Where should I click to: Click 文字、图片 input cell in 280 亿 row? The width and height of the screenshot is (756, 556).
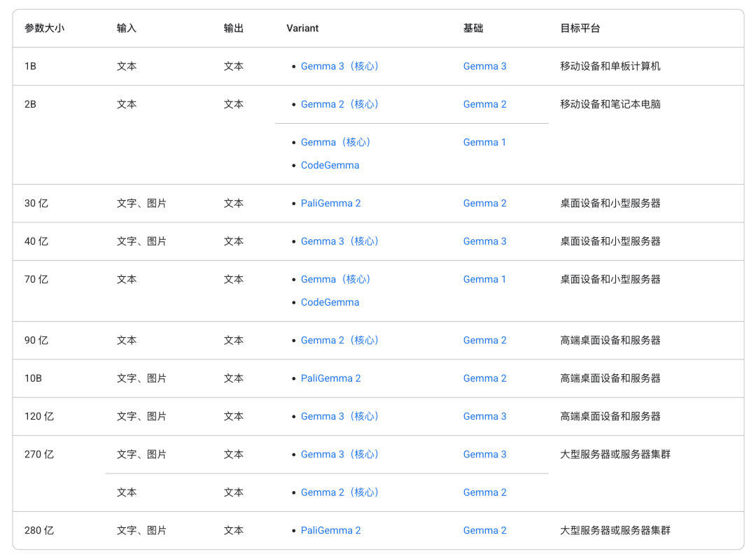[x=141, y=530]
